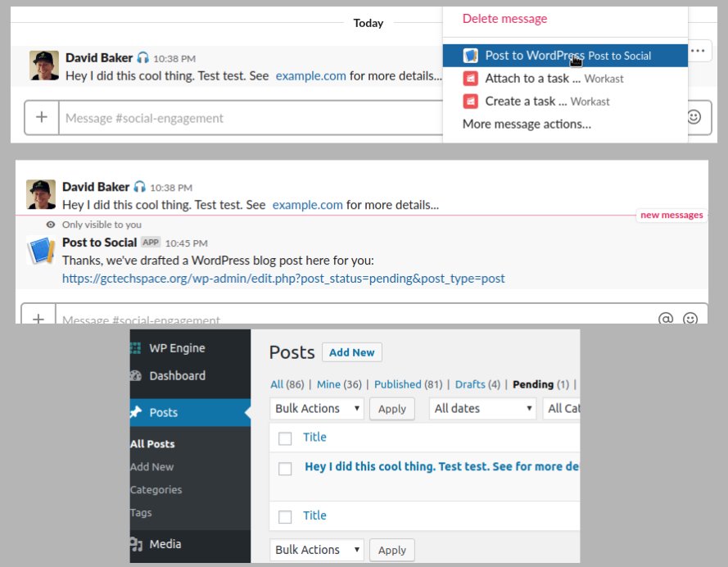This screenshot has height=567, width=728.
Task: Filter posts by Mine (36)
Action: coord(339,384)
